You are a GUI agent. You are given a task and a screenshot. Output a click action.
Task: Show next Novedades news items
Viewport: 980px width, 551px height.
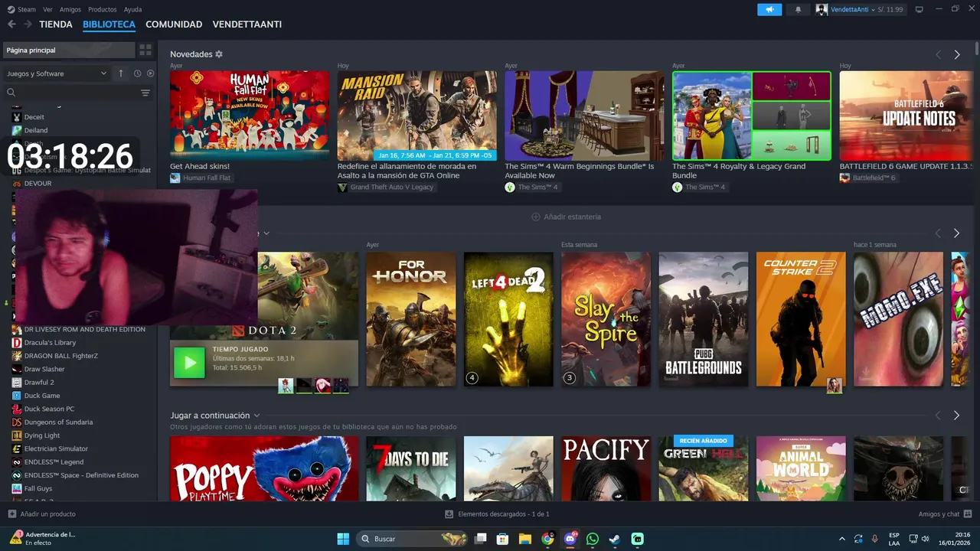click(x=957, y=54)
